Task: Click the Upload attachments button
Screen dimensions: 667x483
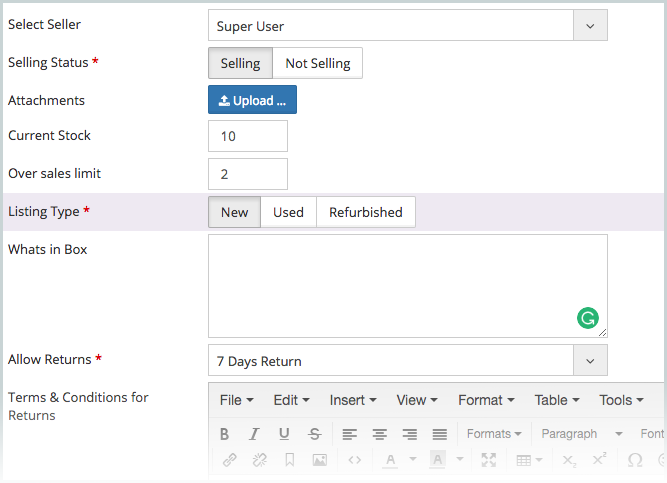Action: 252,100
